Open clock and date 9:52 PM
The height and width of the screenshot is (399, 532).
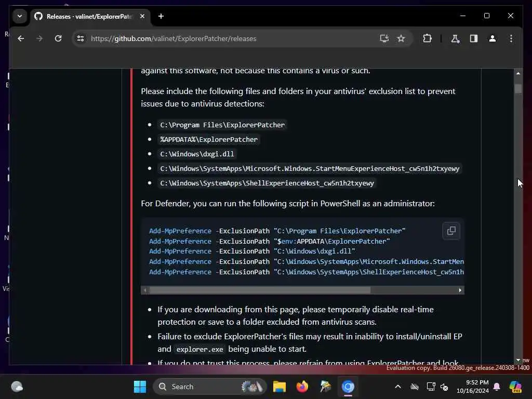pyautogui.click(x=472, y=387)
